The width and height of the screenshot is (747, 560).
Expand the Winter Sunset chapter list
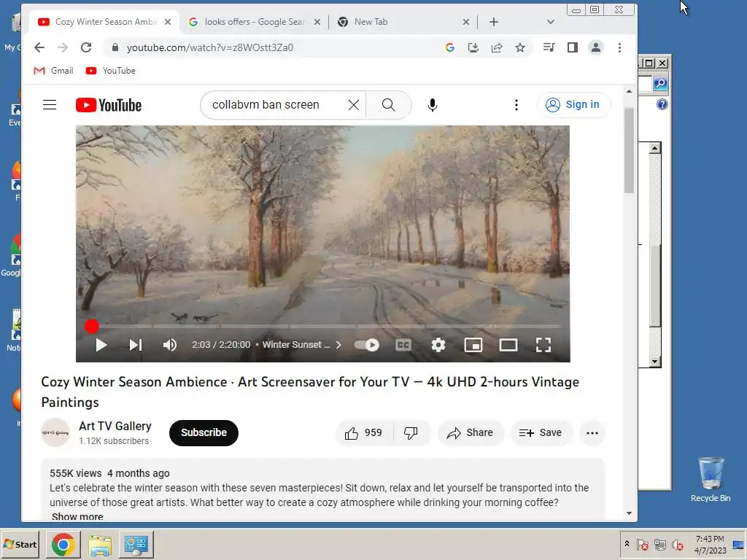(301, 345)
